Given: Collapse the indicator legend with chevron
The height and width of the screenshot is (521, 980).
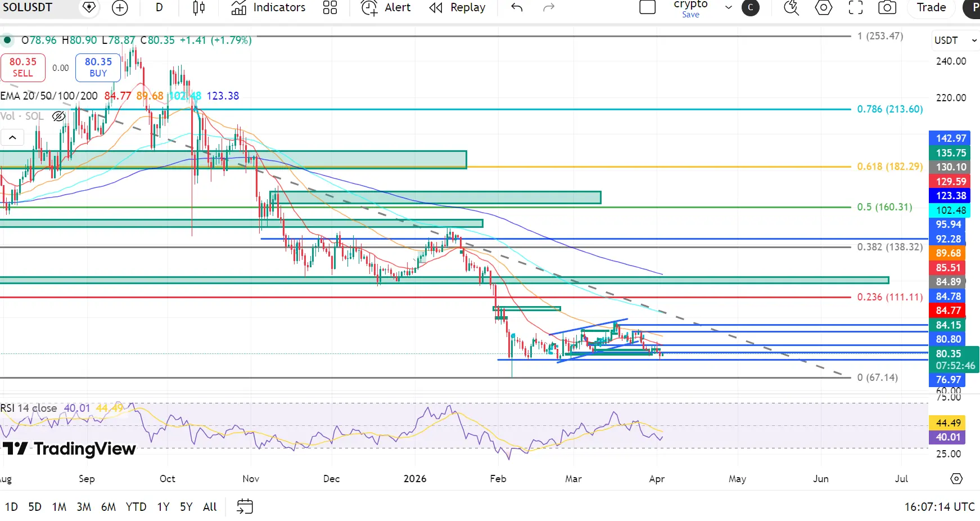Looking at the screenshot, I should pos(12,137).
